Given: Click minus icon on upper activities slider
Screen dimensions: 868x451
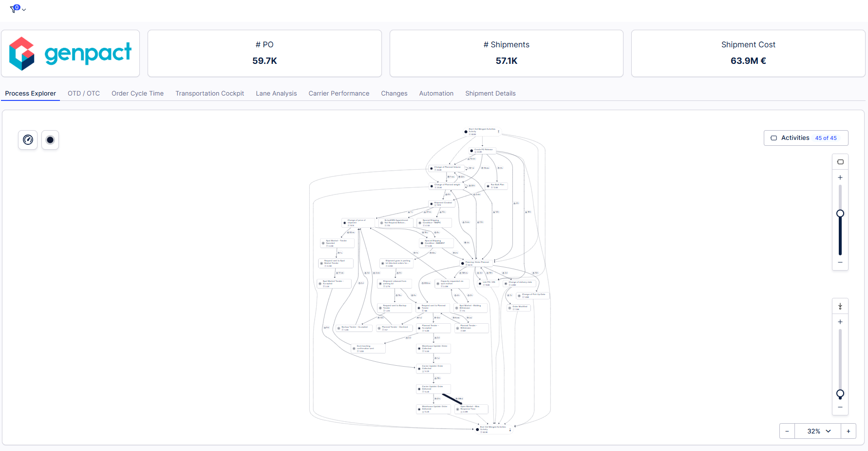Looking at the screenshot, I should pyautogui.click(x=840, y=262).
